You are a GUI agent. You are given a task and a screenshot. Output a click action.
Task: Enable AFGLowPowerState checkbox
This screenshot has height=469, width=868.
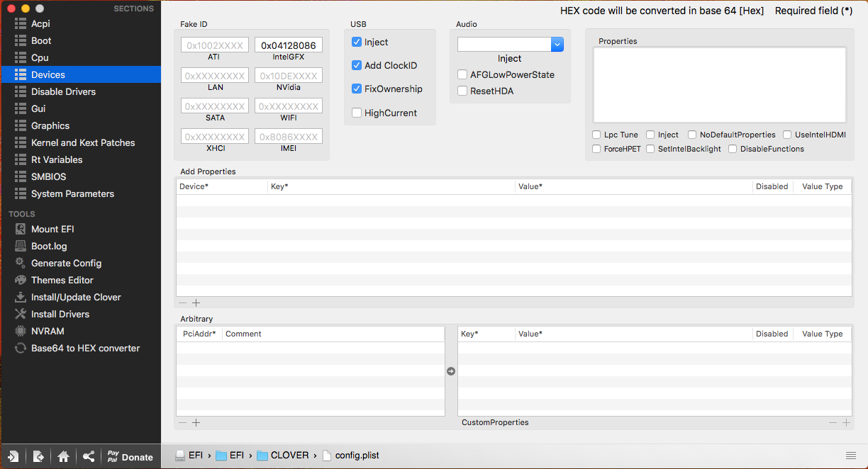(x=462, y=74)
